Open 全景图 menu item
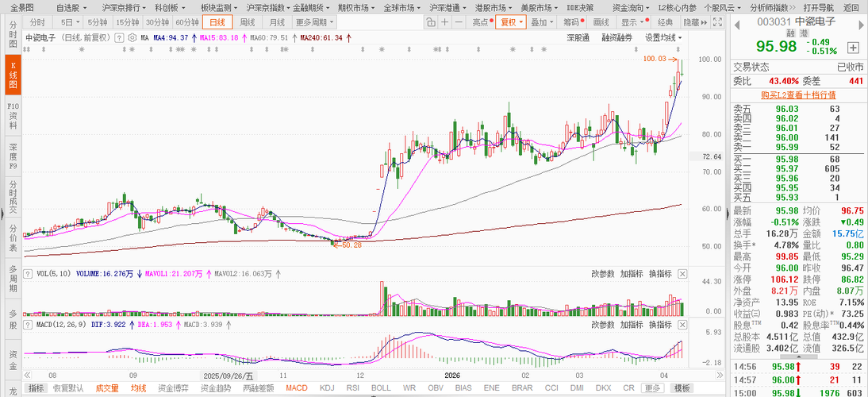Viewport: 868px width, 397px height. coord(23,8)
